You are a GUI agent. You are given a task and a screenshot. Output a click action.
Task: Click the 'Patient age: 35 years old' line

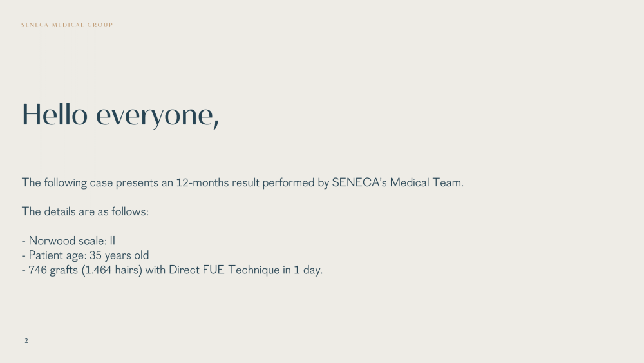(85, 255)
